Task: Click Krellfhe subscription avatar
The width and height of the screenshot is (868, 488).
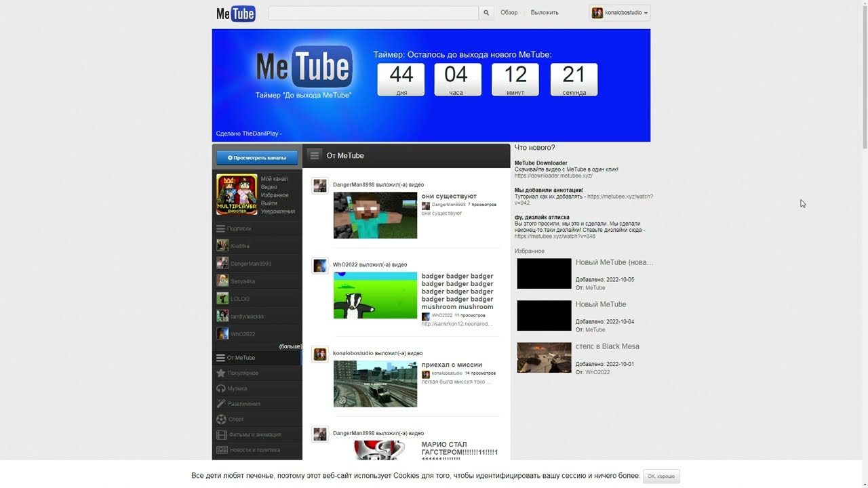Action: [222, 245]
